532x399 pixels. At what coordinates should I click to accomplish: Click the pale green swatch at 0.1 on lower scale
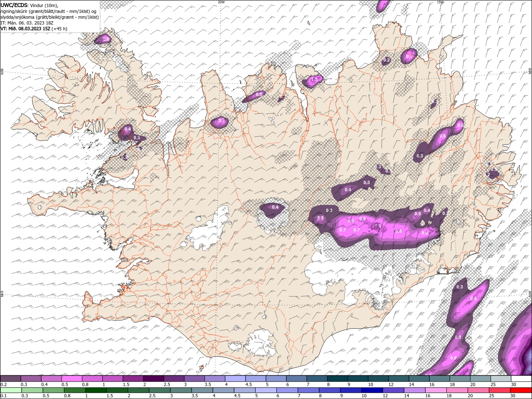tap(11, 390)
